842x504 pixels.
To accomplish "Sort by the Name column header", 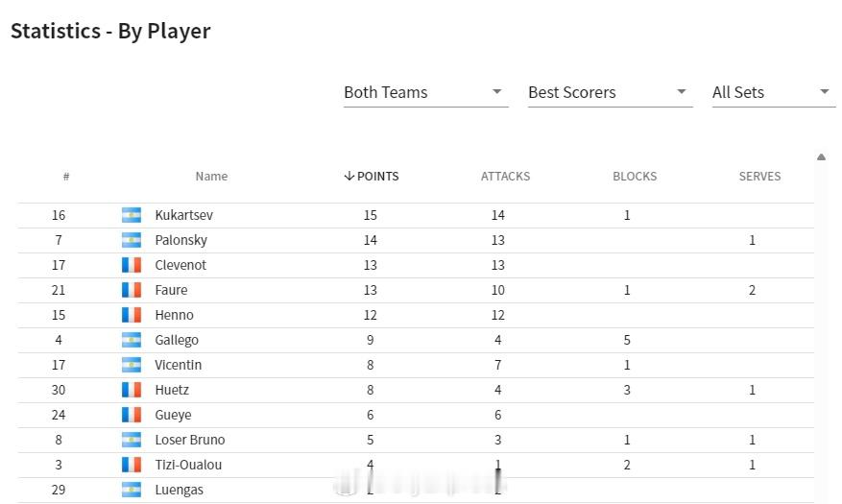I will 211,177.
